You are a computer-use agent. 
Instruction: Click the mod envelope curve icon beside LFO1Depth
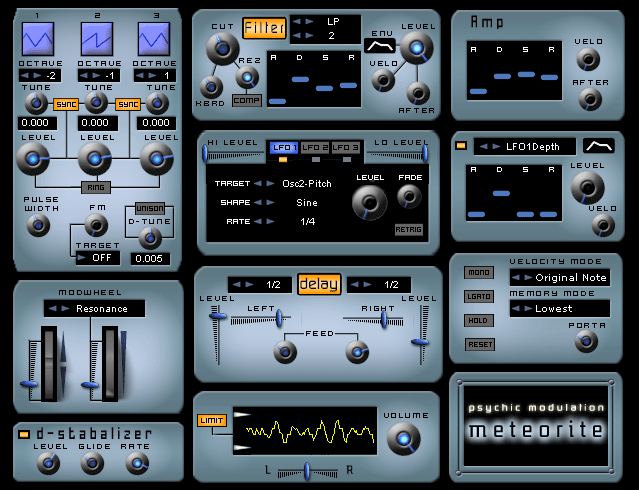point(599,146)
